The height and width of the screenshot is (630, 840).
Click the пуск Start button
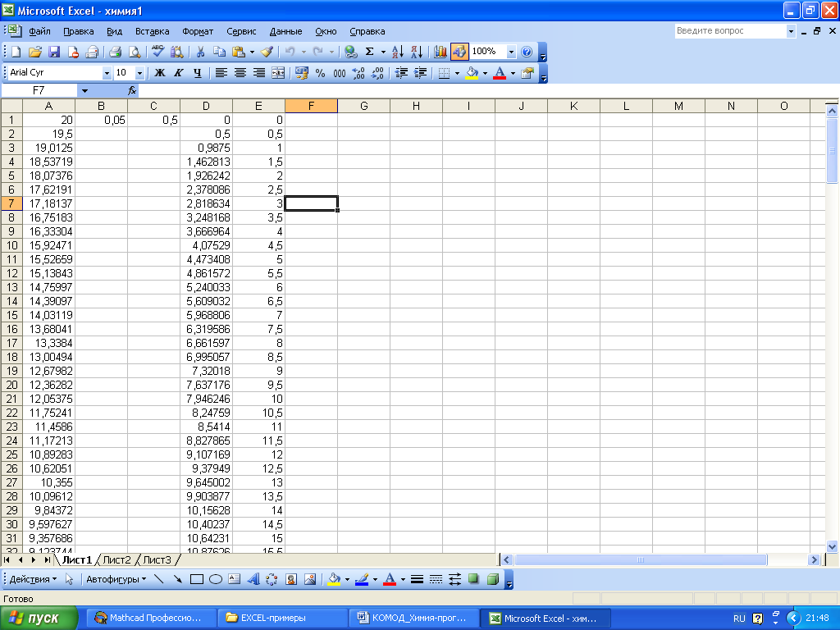click(39, 619)
